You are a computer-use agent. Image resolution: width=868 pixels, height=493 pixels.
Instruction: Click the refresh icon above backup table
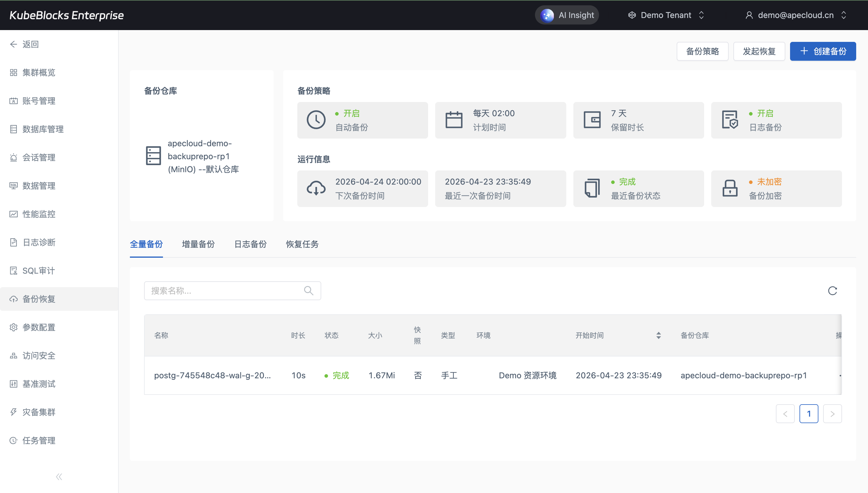click(832, 290)
